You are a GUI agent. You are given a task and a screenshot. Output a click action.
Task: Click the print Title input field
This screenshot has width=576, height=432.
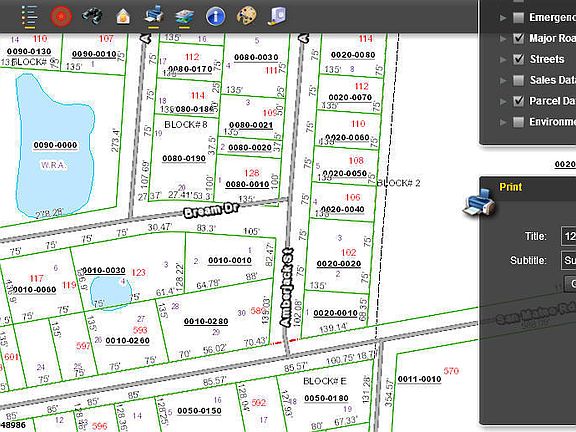click(x=569, y=236)
